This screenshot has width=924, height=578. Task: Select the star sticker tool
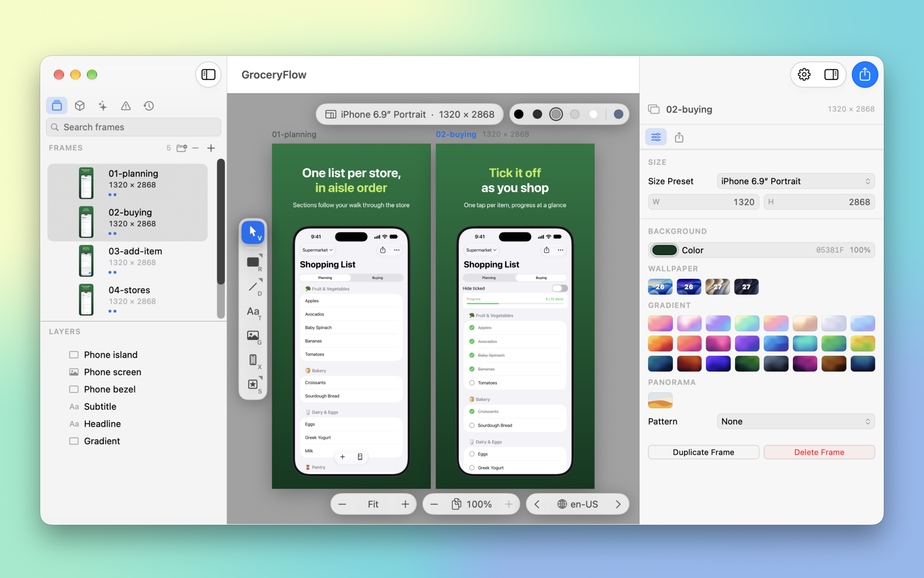pos(253,384)
